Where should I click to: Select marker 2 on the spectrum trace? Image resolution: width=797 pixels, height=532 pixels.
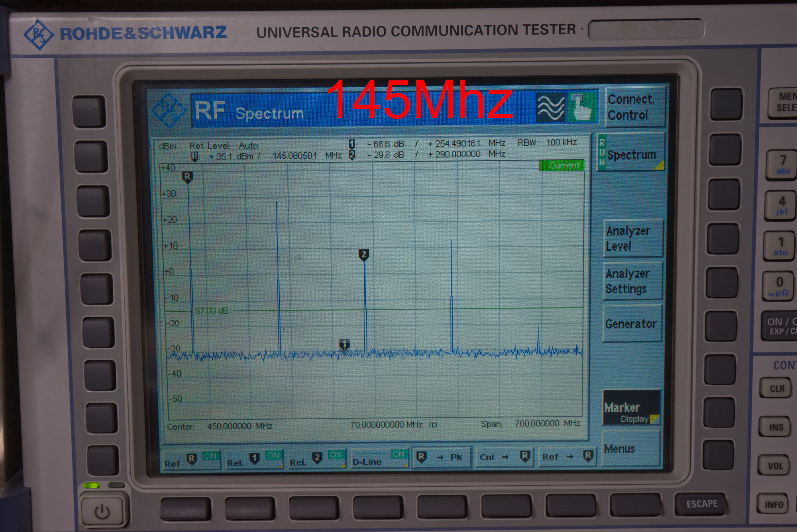pyautogui.click(x=363, y=255)
